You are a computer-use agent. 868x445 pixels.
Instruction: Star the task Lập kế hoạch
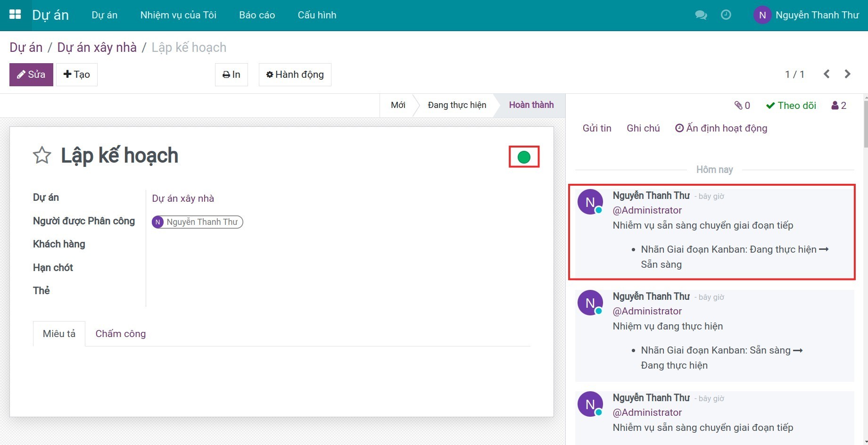pyautogui.click(x=42, y=156)
